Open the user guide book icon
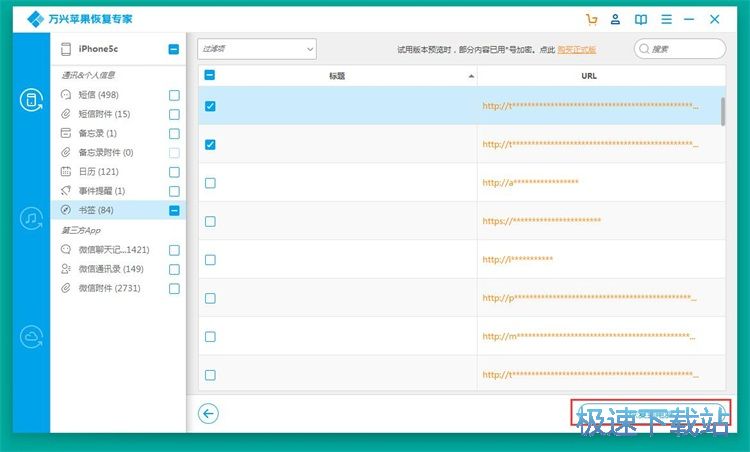The width and height of the screenshot is (750, 452). [x=641, y=20]
